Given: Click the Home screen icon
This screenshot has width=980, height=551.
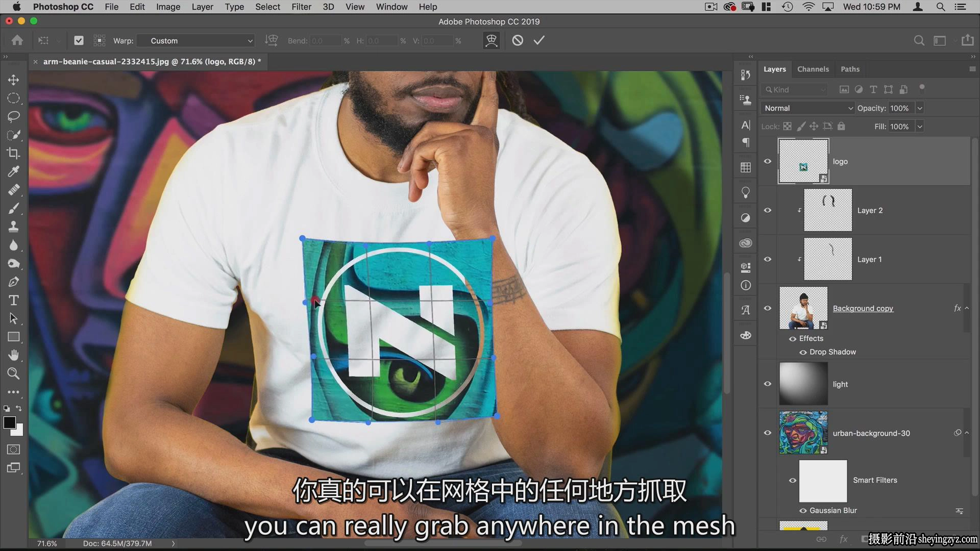Looking at the screenshot, I should (x=17, y=40).
